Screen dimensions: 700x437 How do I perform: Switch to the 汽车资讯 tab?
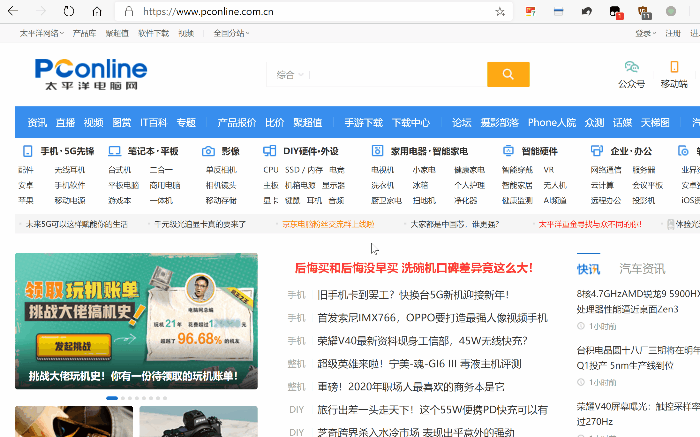(642, 269)
